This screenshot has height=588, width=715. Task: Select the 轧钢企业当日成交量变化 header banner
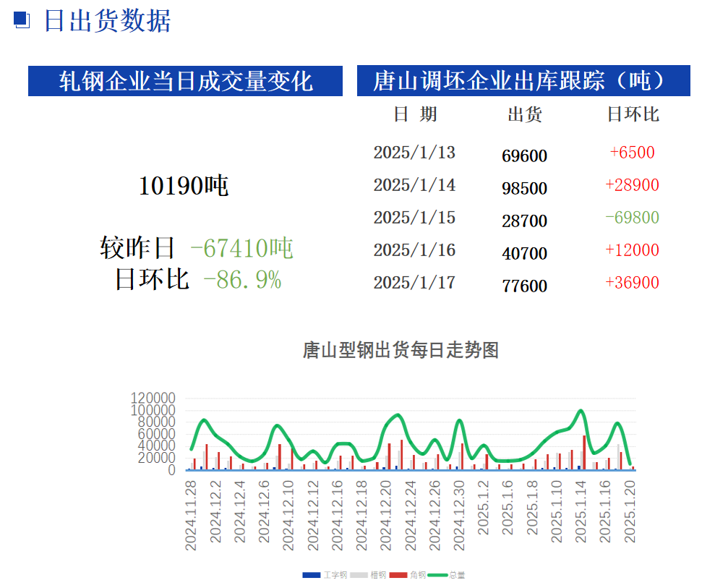click(185, 81)
